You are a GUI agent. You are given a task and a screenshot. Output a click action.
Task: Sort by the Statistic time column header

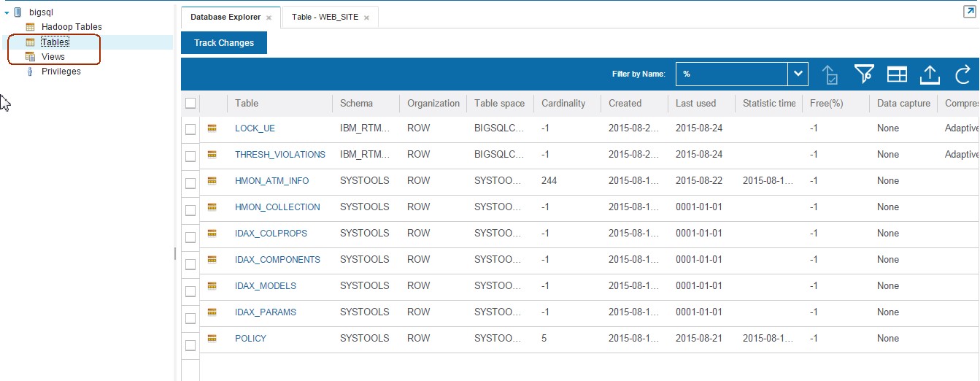tap(769, 104)
